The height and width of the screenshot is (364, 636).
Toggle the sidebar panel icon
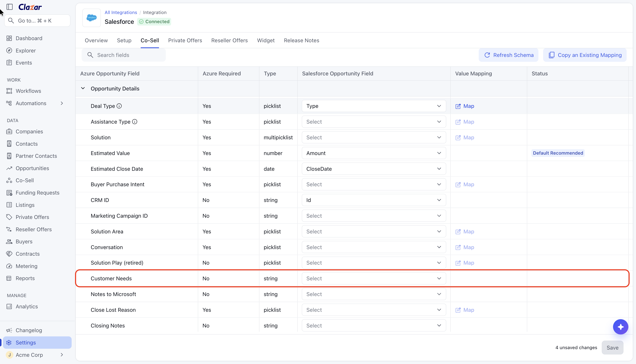pos(10,7)
